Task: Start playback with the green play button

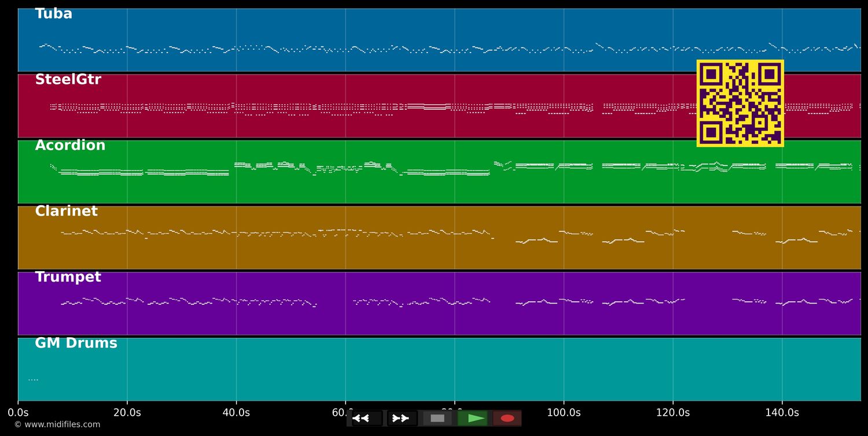Action: point(473,418)
